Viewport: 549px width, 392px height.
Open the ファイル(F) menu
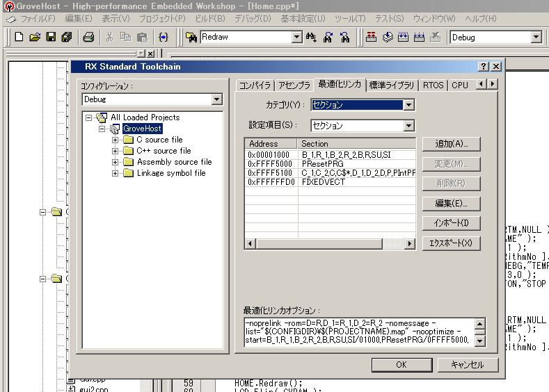point(38,19)
